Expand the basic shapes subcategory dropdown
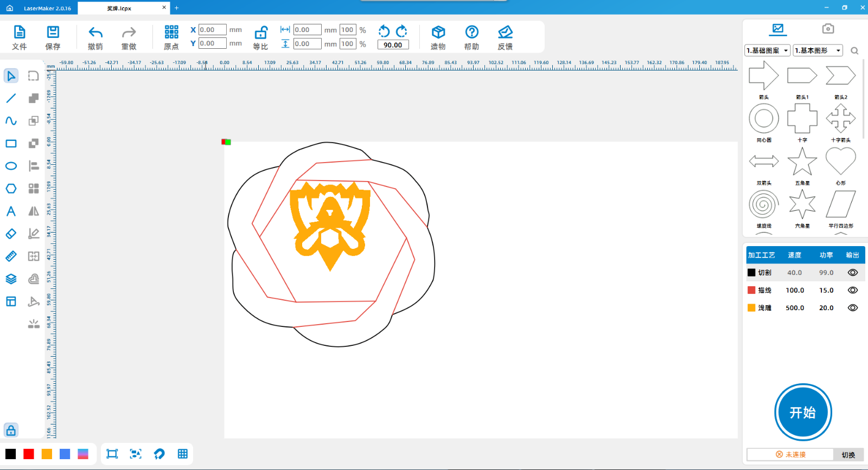This screenshot has height=470, width=868. pyautogui.click(x=818, y=50)
